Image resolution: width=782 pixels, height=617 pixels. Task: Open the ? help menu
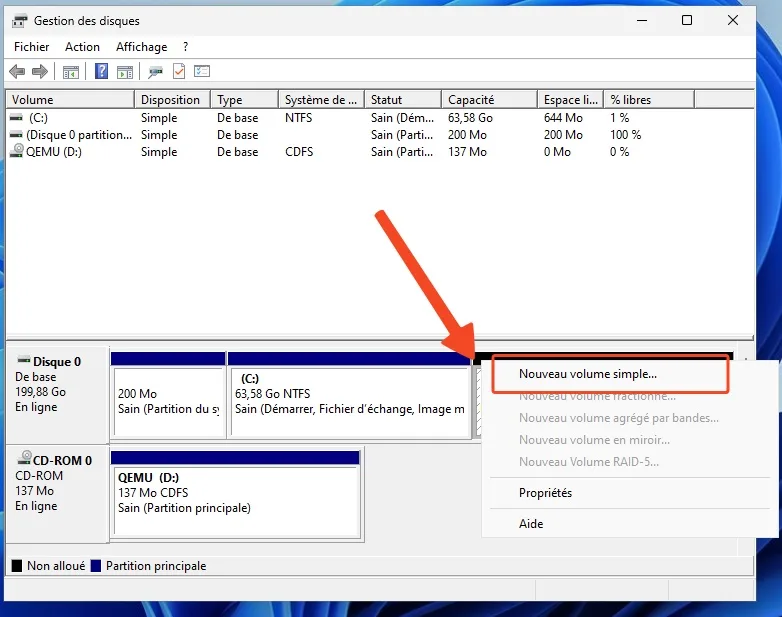click(x=186, y=47)
